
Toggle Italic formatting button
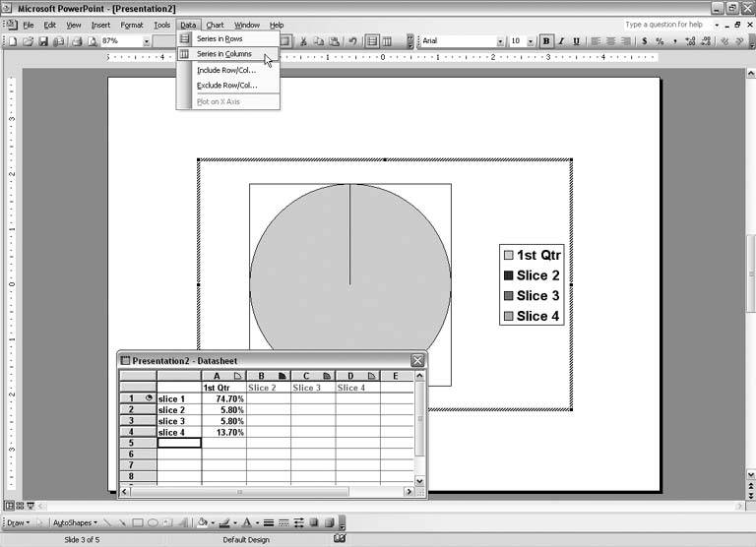point(561,41)
